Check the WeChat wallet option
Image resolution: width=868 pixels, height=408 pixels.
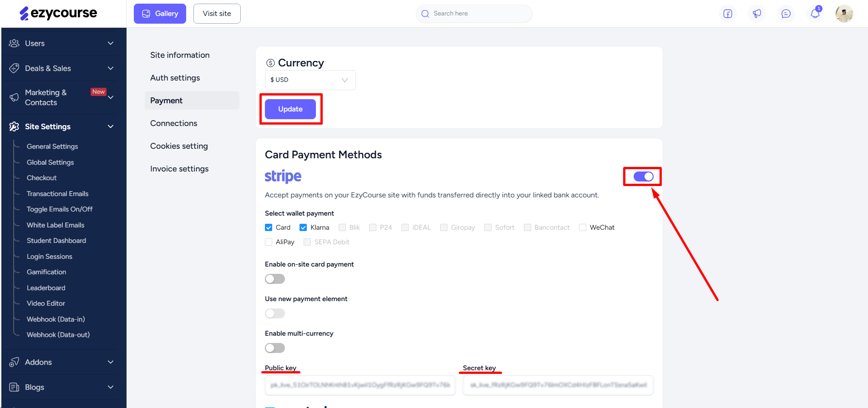point(583,227)
